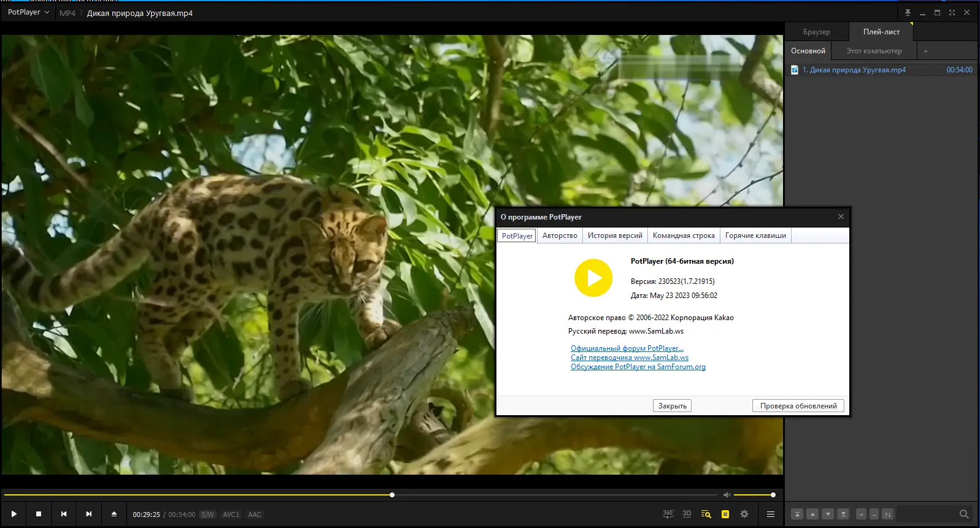980x528 pixels.
Task: Click the open/eject file icon
Action: tap(114, 514)
